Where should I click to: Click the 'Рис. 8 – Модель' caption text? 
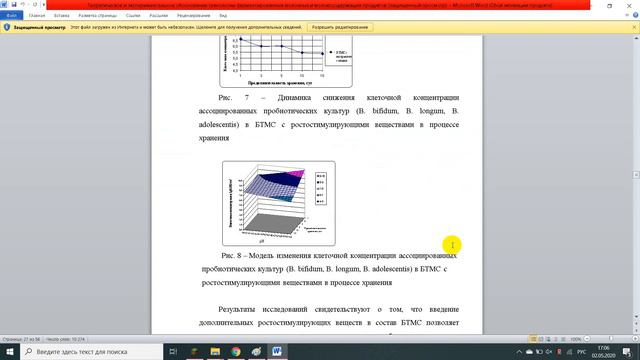[329, 269]
